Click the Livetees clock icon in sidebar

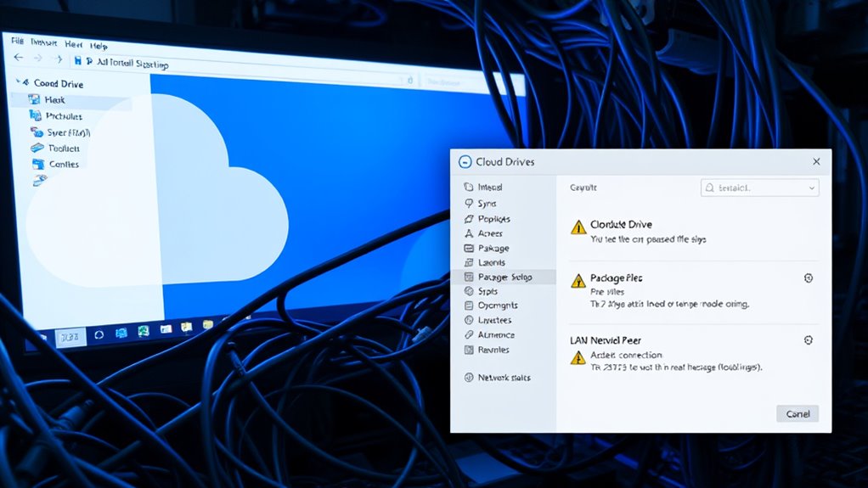coord(469,320)
